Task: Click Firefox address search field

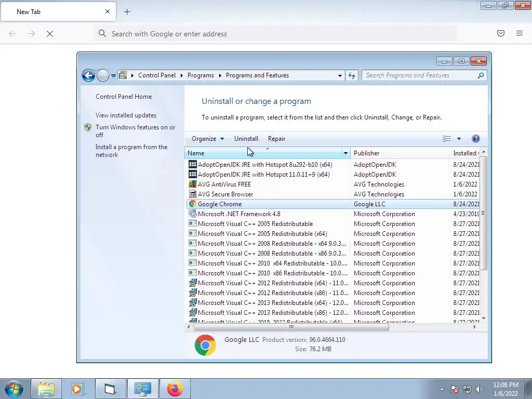Action: tap(275, 34)
